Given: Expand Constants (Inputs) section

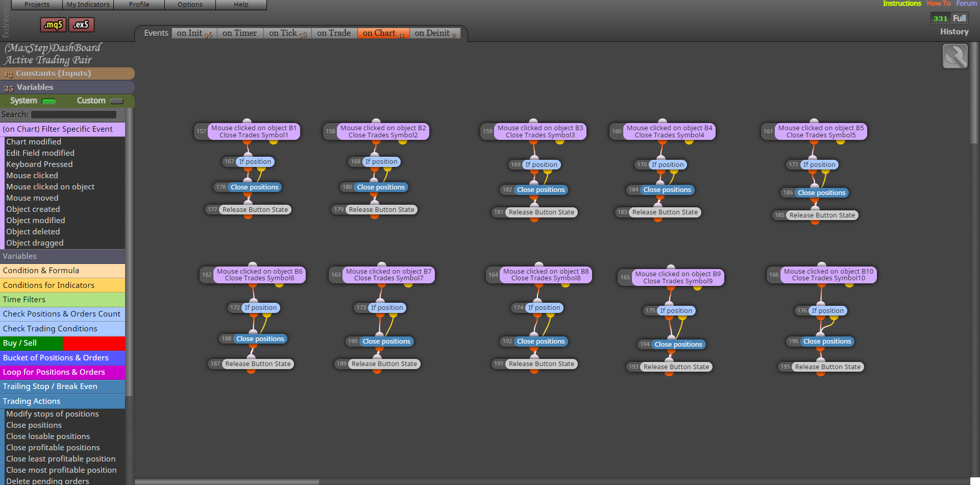Looking at the screenshot, I should pos(67,74).
